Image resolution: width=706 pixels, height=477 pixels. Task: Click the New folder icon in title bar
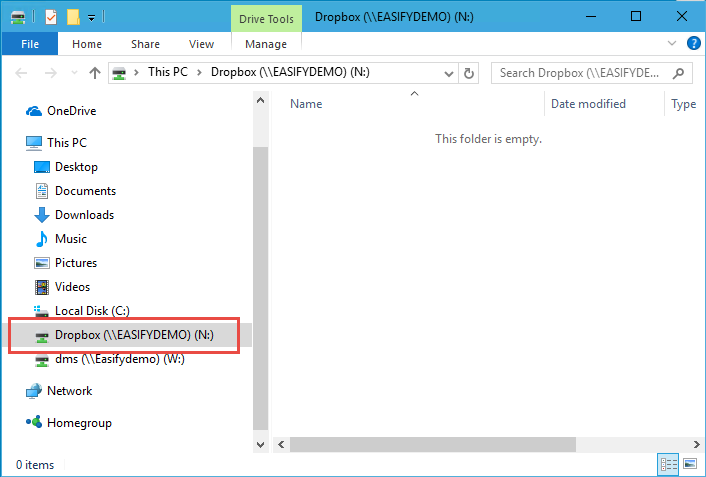pos(73,17)
